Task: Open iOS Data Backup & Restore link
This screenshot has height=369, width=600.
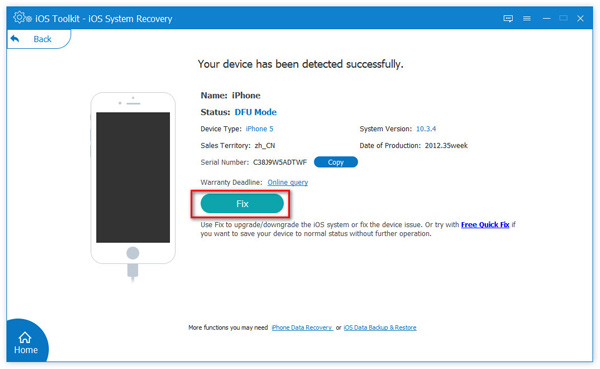Action: 380,328
